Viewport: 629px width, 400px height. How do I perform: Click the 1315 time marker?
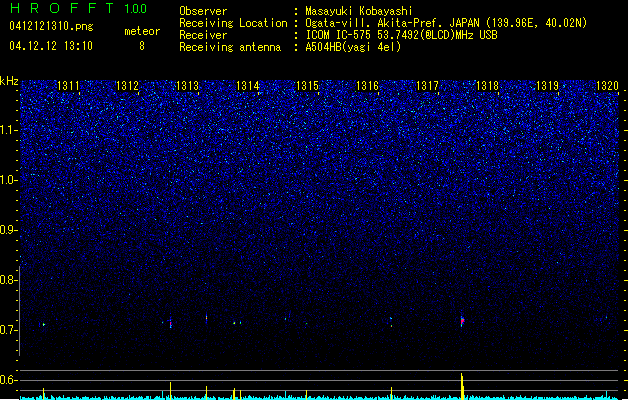[307, 86]
